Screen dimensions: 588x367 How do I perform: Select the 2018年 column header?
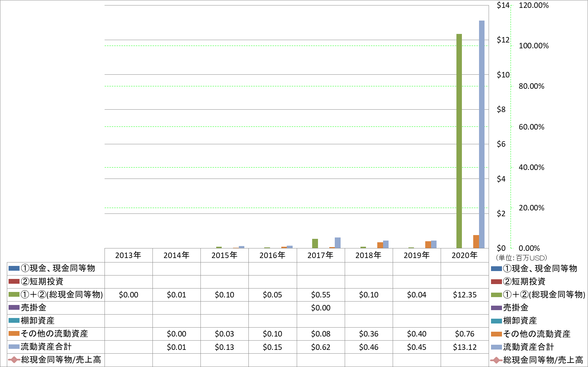[x=369, y=255]
